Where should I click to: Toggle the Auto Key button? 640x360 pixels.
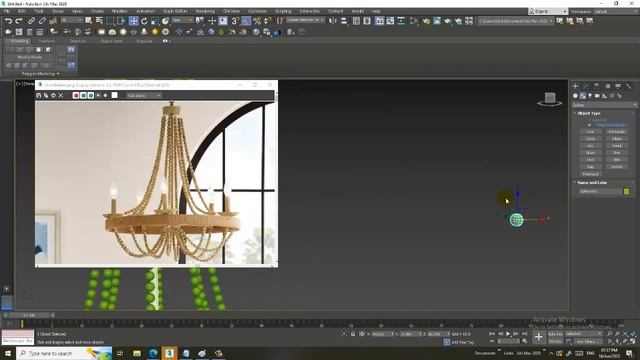click(555, 334)
